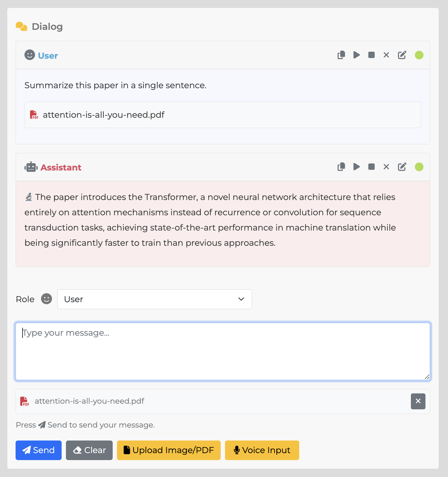448x477 pixels.
Task: Click Upload Image/PDF button
Action: pyautogui.click(x=169, y=450)
